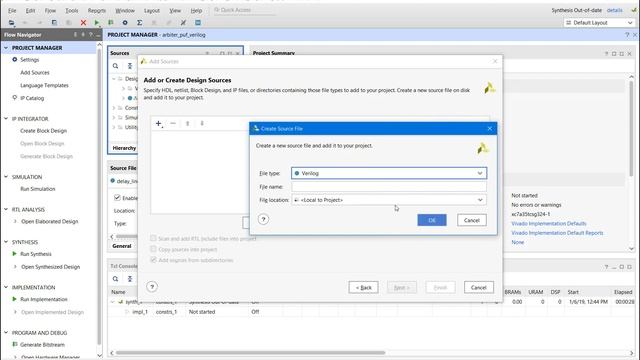Click the Flow Navigator help question mark
The height and width of the screenshot is (360, 640).
tap(91, 35)
